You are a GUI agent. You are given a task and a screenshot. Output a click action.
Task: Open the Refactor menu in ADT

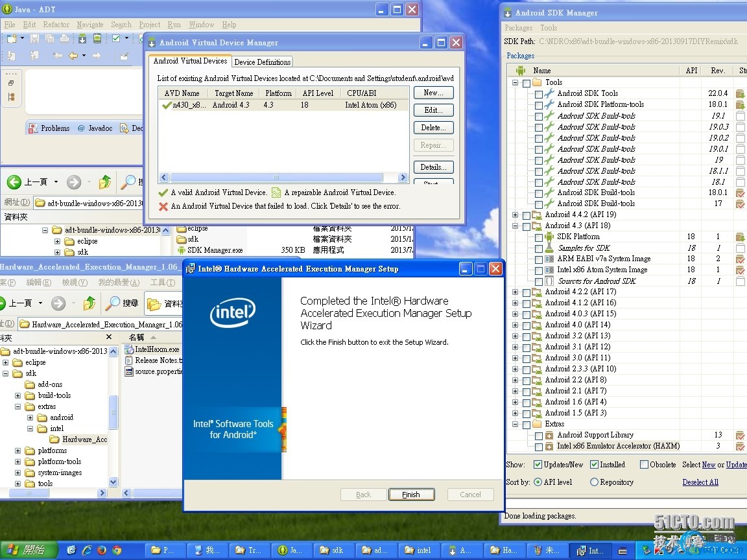[56, 25]
